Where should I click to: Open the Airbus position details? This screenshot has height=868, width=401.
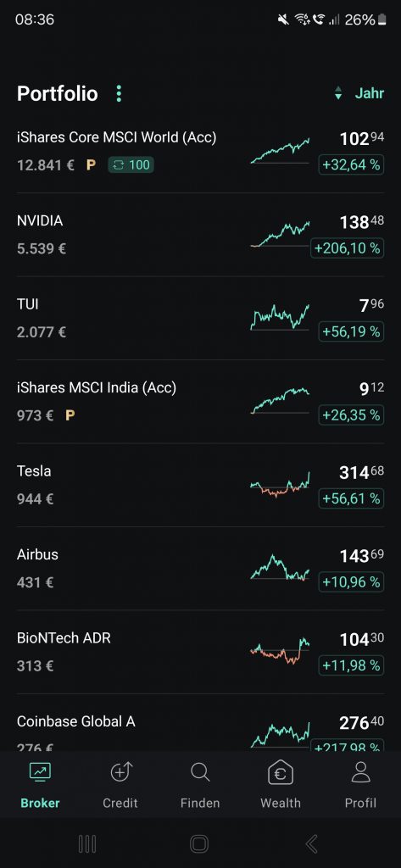click(x=200, y=569)
